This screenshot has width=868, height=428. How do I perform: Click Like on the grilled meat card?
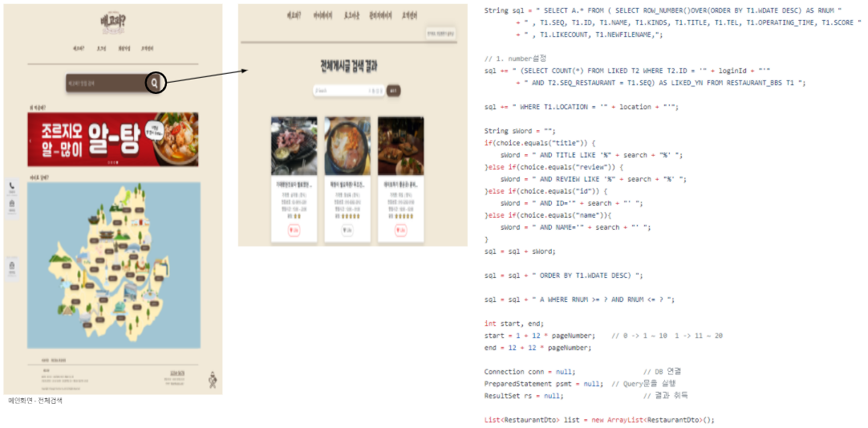[x=294, y=231]
